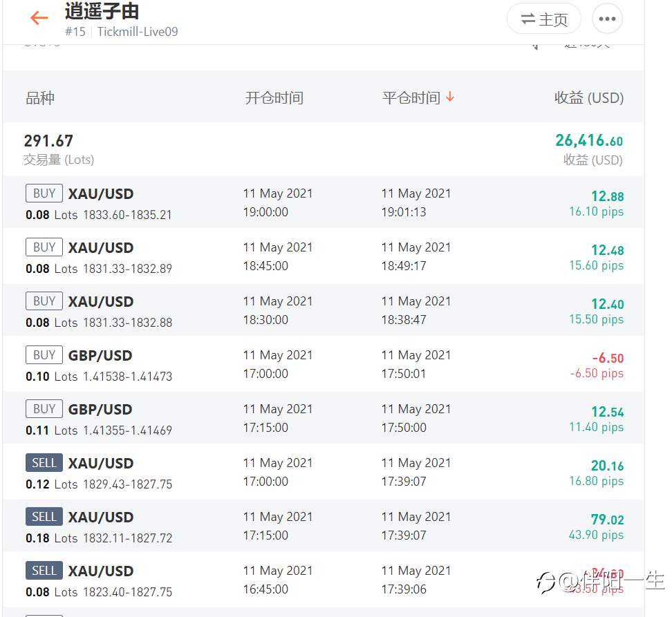Open XAU/USD symbol with 1833.60-1835.21 price
This screenshot has height=617, width=672.
click(101, 194)
